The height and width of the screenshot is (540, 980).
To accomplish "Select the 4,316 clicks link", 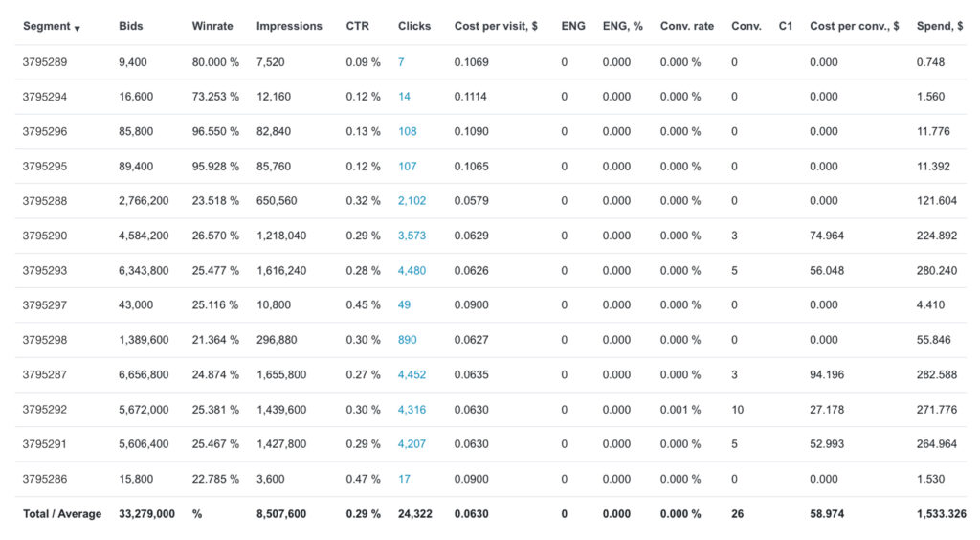I will pyautogui.click(x=412, y=410).
